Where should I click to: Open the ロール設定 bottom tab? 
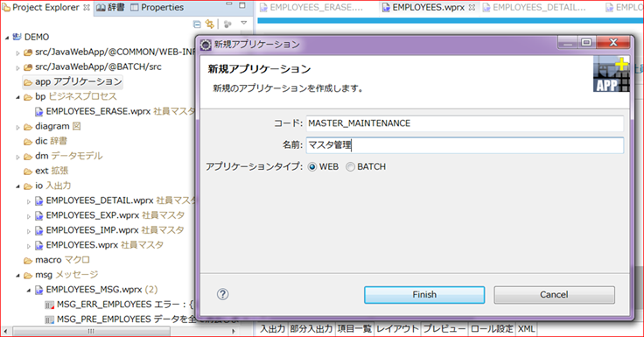492,329
